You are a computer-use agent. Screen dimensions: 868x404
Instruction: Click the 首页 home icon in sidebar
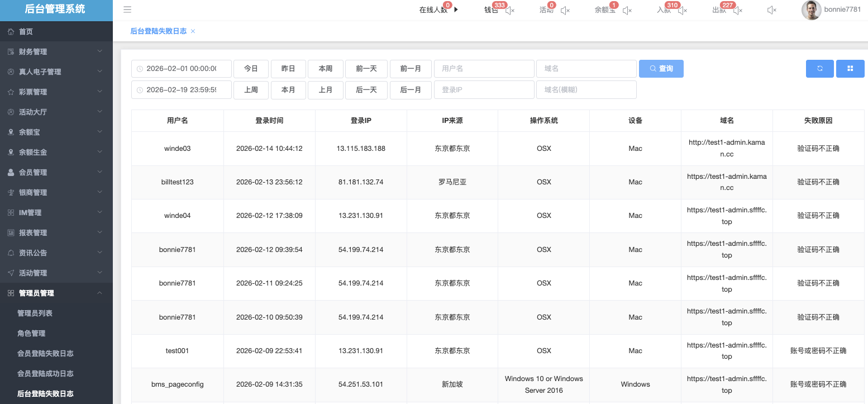click(11, 32)
